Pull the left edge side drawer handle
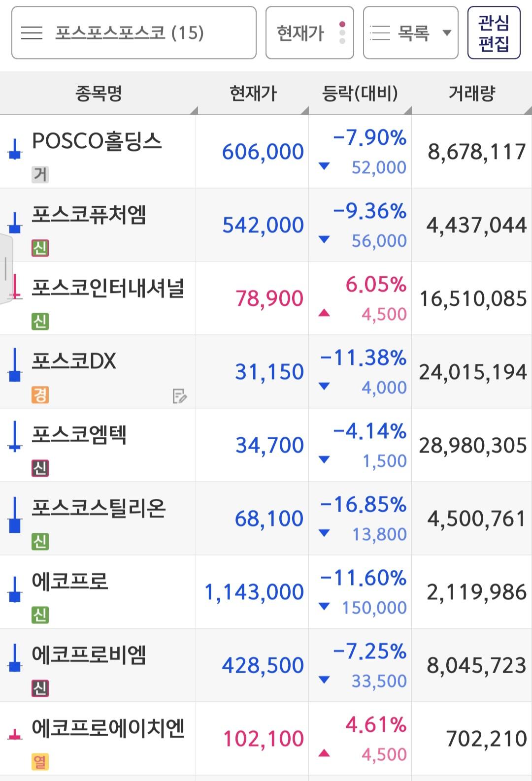This screenshot has height=781, width=532. (x=6, y=268)
